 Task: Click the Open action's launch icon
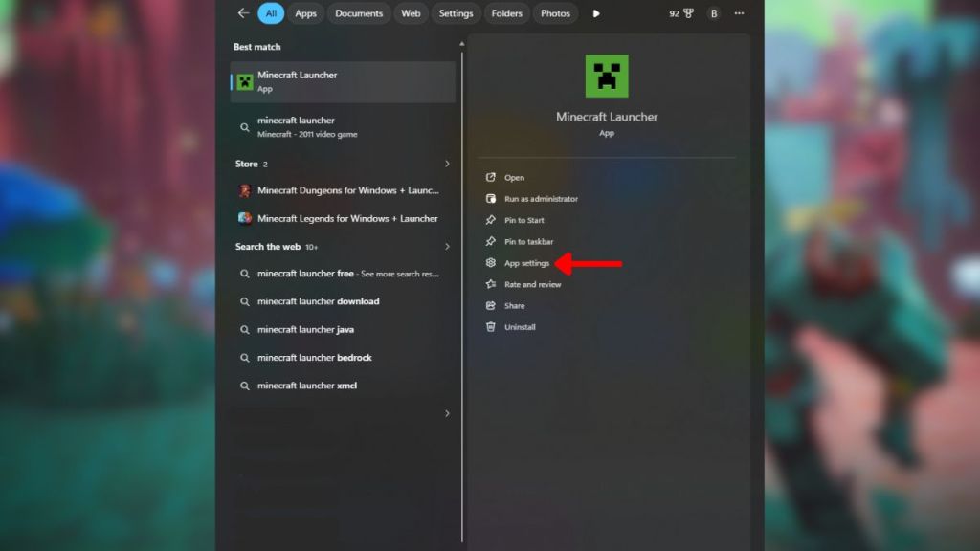(x=491, y=177)
